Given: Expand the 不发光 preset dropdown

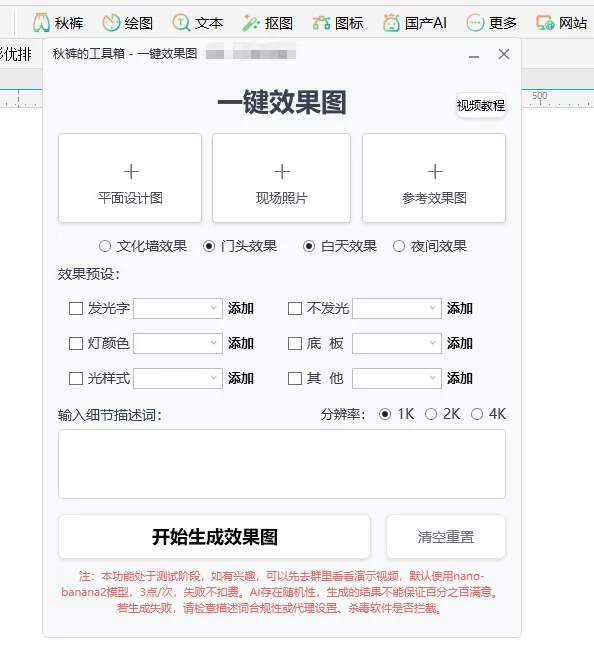Looking at the screenshot, I should coord(397,309).
